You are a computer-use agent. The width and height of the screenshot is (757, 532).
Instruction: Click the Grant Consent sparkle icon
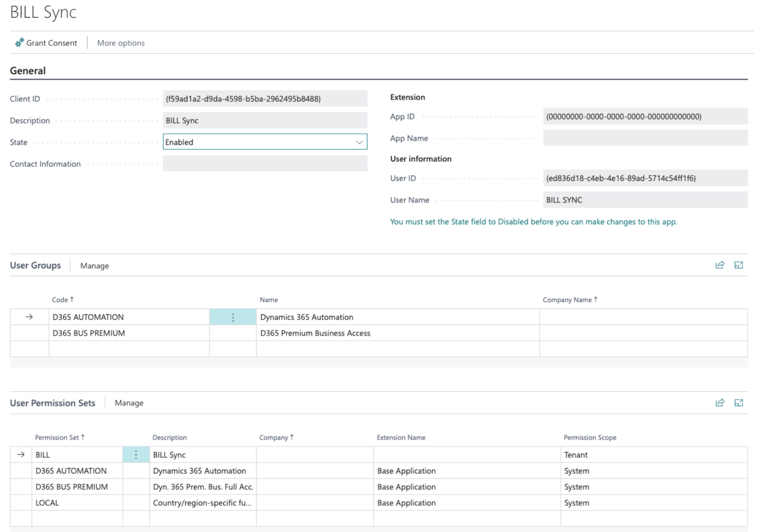coord(18,43)
